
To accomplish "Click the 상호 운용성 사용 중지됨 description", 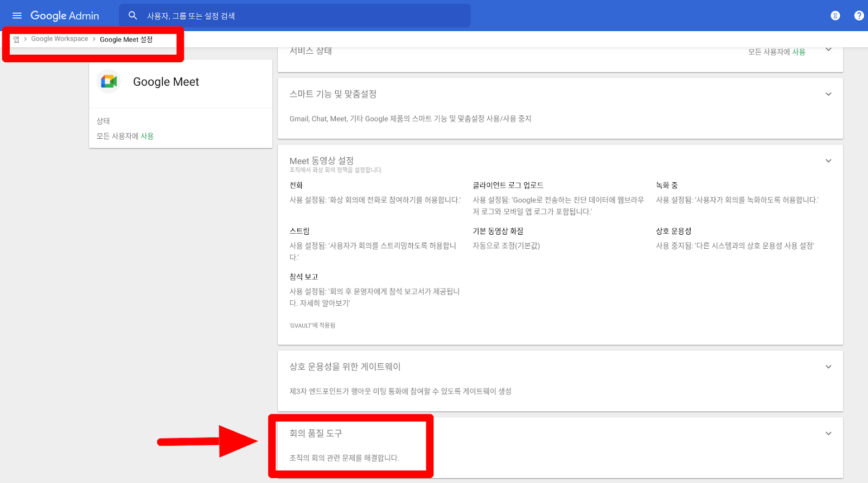I will [x=735, y=246].
